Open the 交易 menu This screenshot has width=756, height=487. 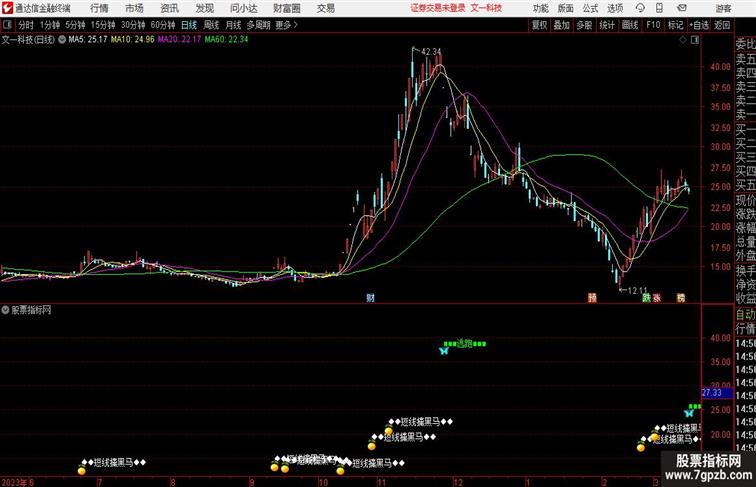pos(325,8)
